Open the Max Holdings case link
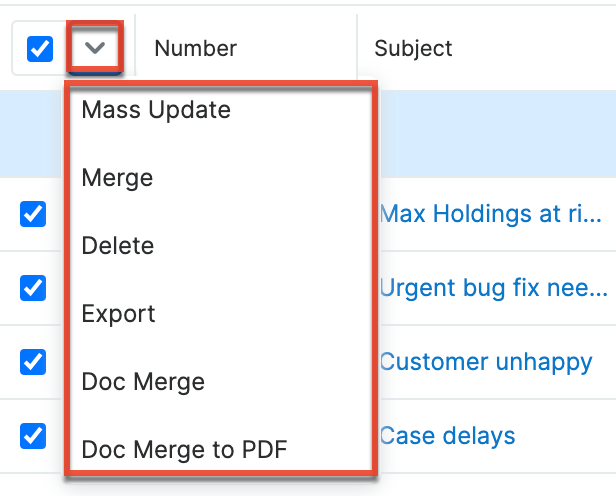Screen dimensions: 616x496 pyautogui.click(x=492, y=213)
